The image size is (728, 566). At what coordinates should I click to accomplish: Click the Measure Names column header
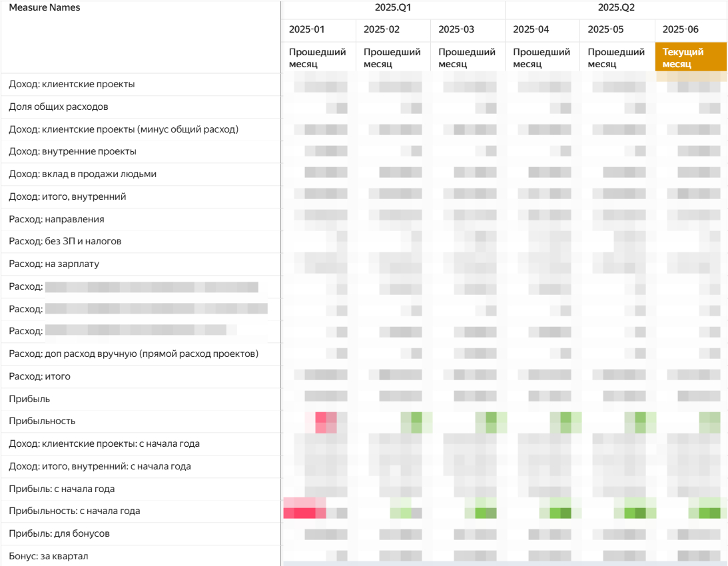click(44, 7)
